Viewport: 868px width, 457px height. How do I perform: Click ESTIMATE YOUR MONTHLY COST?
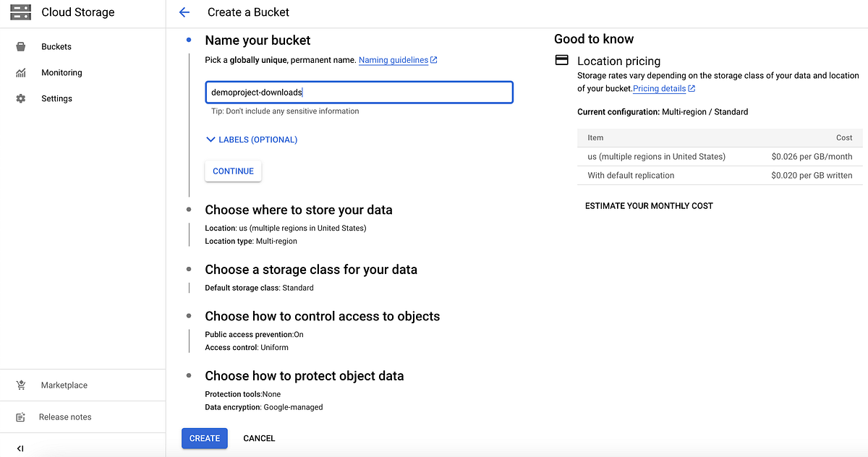(648, 205)
